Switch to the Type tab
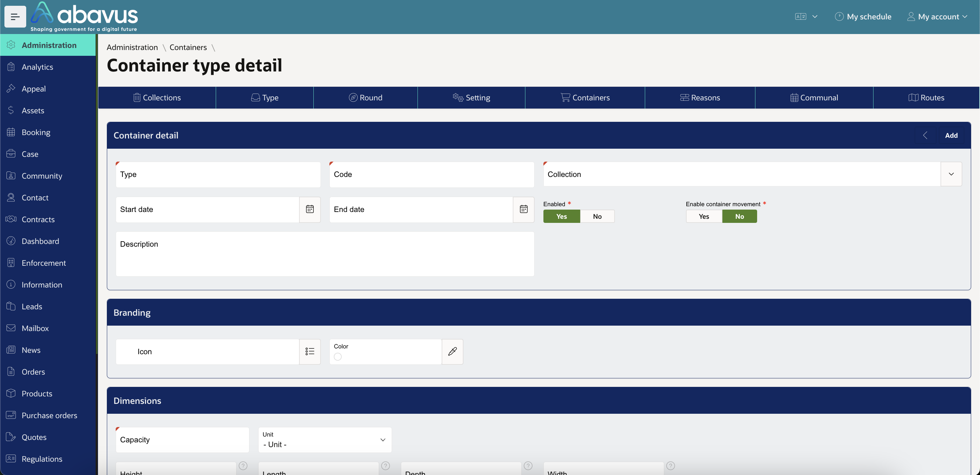 point(265,98)
